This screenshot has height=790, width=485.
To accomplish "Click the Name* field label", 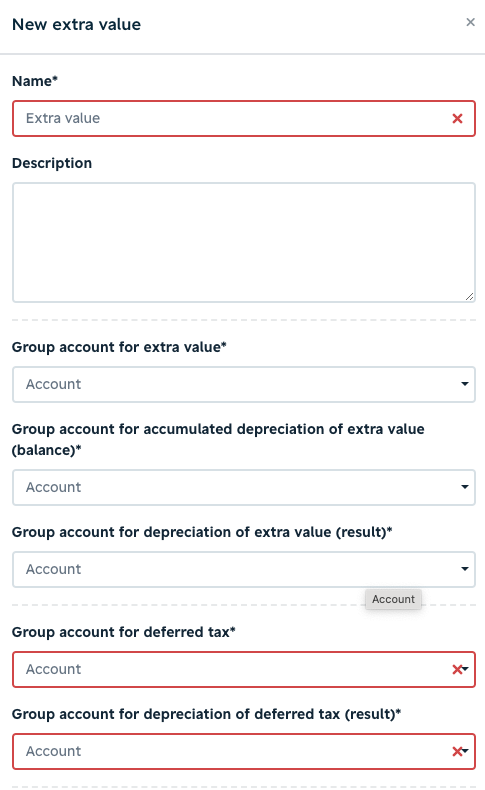I will 35,81.
